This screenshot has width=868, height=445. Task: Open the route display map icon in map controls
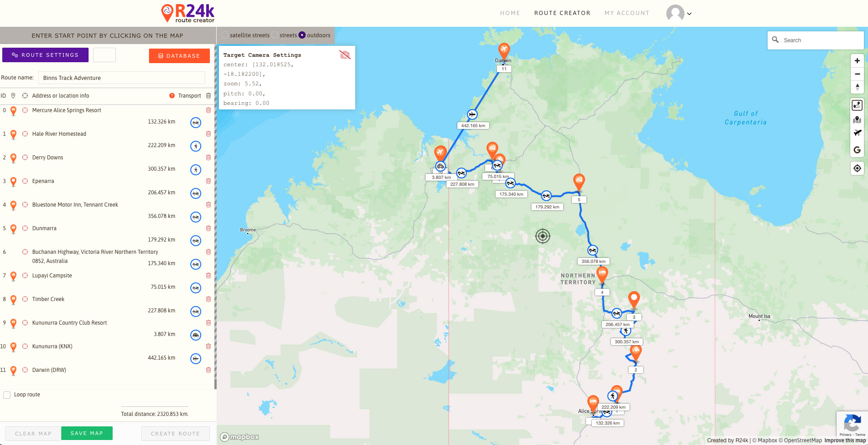[857, 105]
